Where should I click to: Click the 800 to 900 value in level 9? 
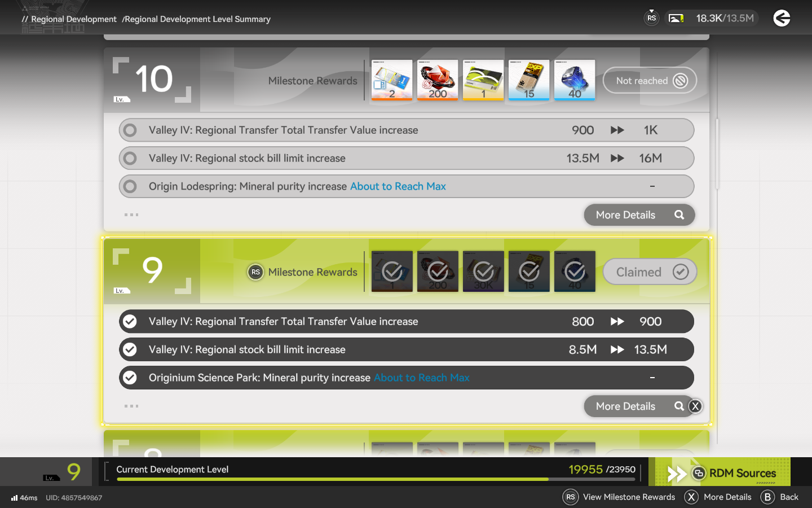[617, 321]
